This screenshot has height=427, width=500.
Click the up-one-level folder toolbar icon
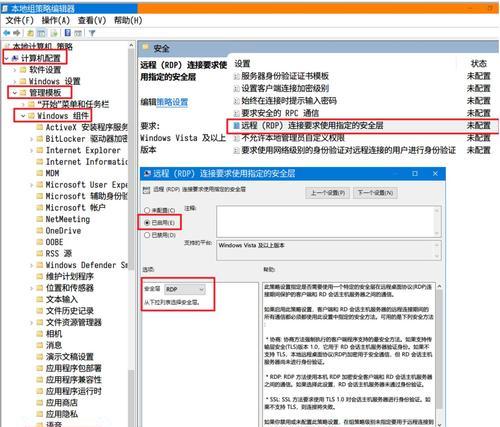(x=30, y=33)
